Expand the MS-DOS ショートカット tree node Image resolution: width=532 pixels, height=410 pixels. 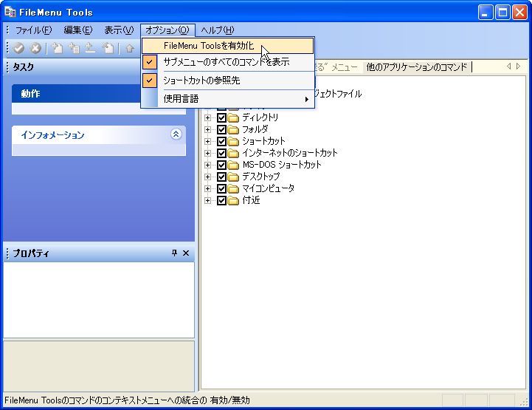207,165
